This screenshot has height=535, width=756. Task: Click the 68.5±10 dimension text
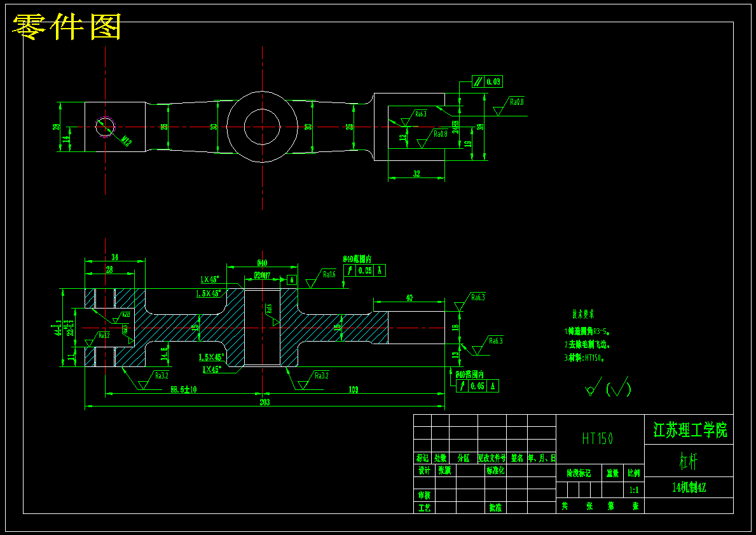pyautogui.click(x=183, y=390)
